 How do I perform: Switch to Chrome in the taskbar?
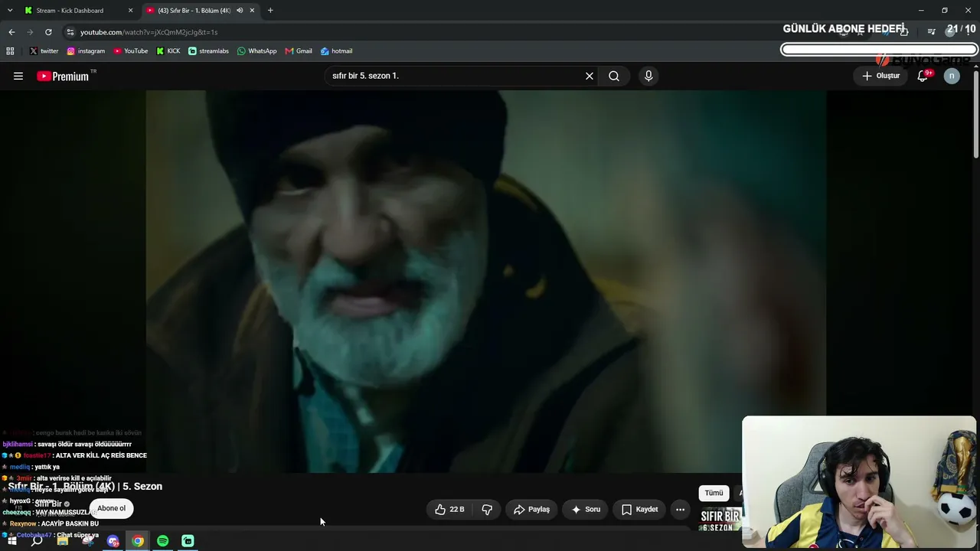pyautogui.click(x=138, y=541)
